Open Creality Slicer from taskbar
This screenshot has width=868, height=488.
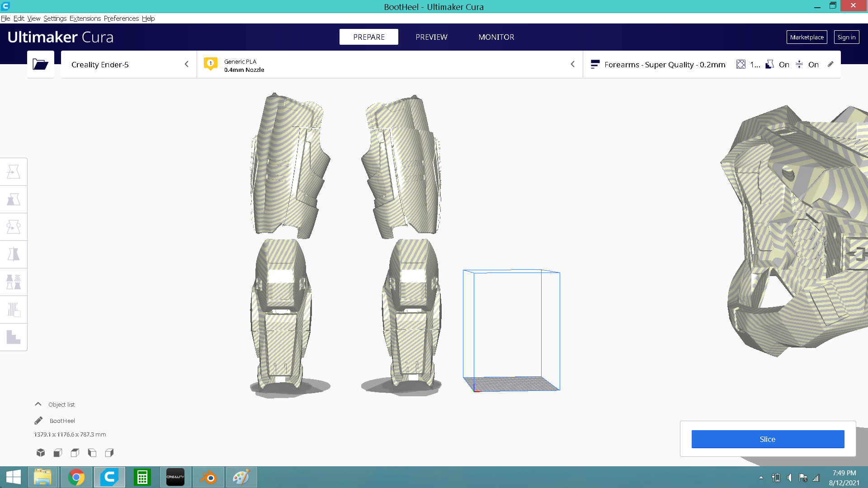tap(175, 477)
